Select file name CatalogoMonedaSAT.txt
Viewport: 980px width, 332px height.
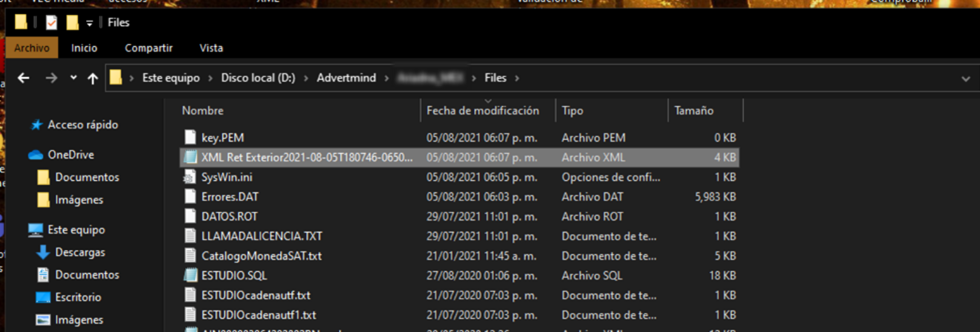click(x=261, y=256)
